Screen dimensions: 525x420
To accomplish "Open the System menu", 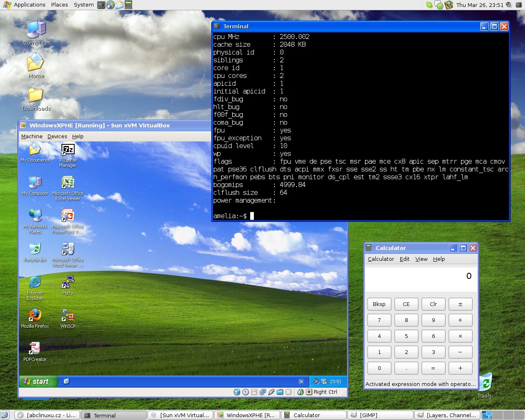I will click(x=84, y=5).
